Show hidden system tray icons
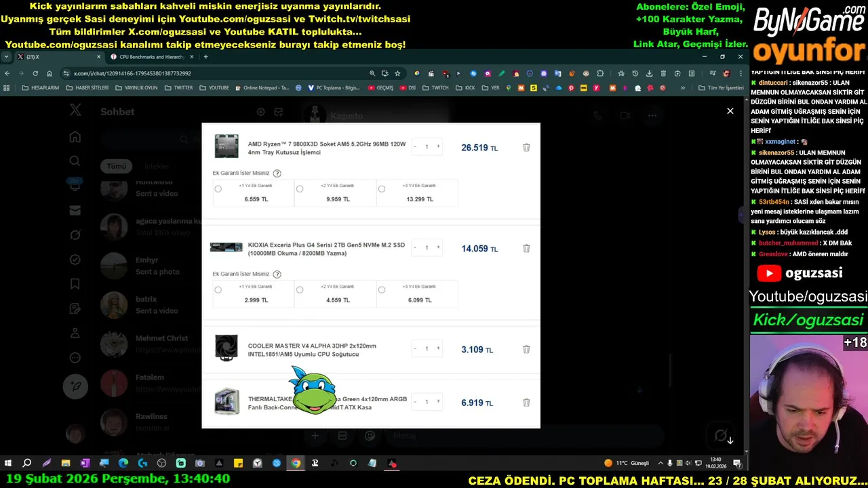 click(x=660, y=463)
